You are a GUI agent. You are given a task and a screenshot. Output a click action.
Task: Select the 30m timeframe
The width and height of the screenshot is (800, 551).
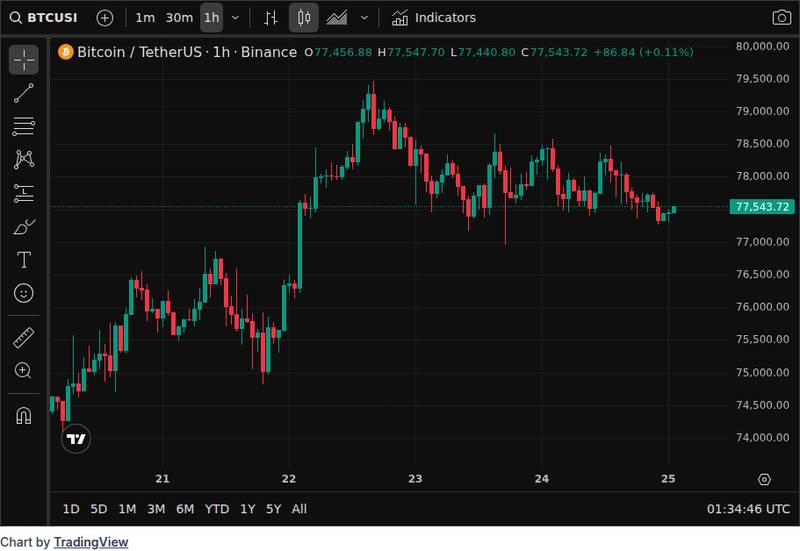[179, 18]
